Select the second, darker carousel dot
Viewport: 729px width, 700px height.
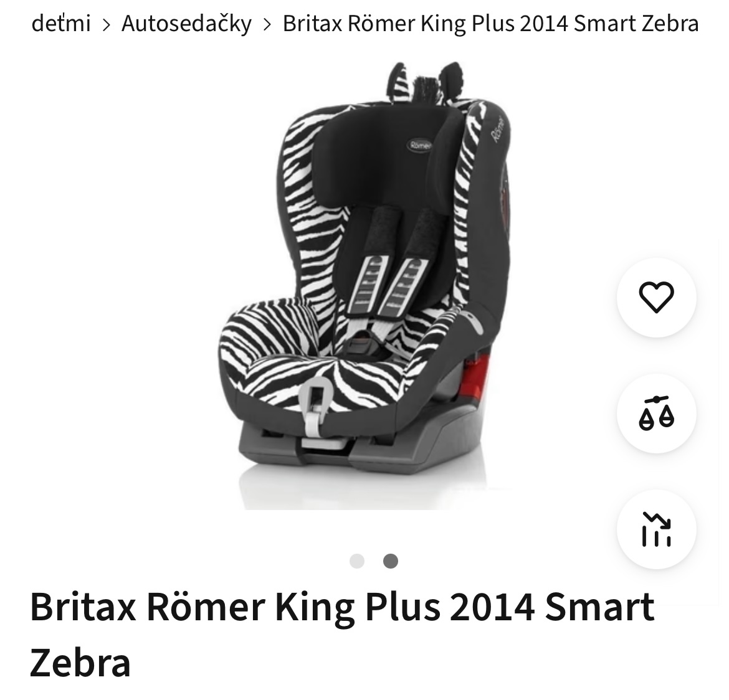click(391, 561)
